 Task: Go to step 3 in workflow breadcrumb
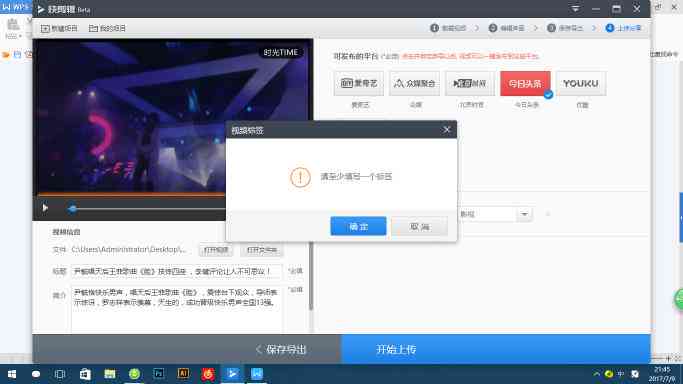pyautogui.click(x=565, y=28)
